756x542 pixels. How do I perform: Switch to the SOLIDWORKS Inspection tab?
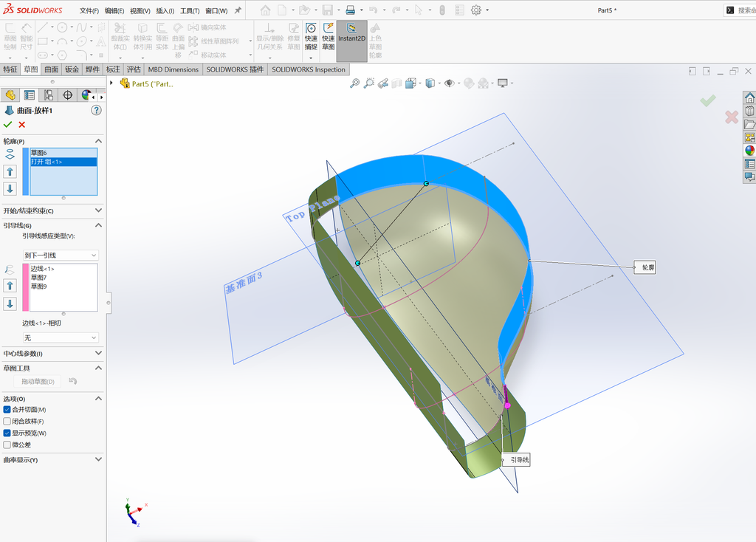308,69
